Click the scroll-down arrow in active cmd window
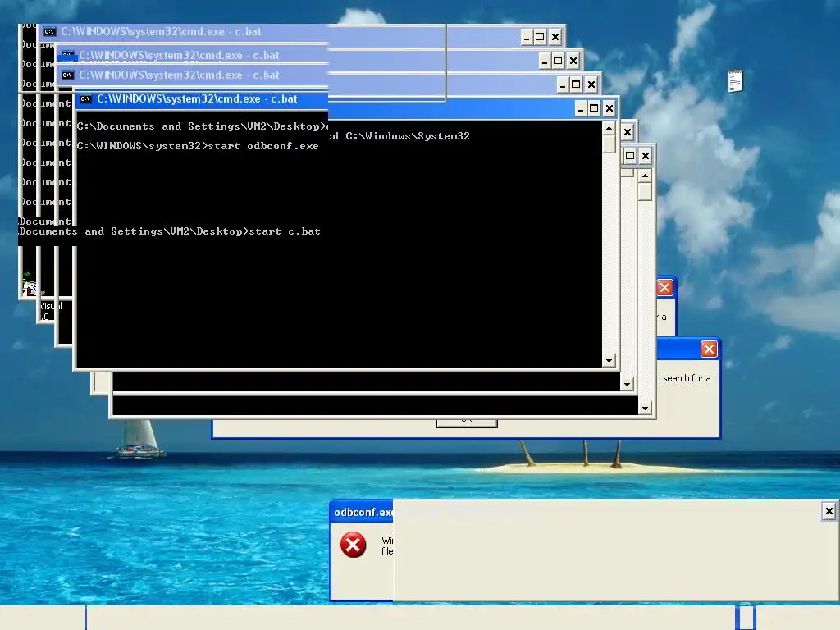The image size is (840, 630). pos(609,361)
